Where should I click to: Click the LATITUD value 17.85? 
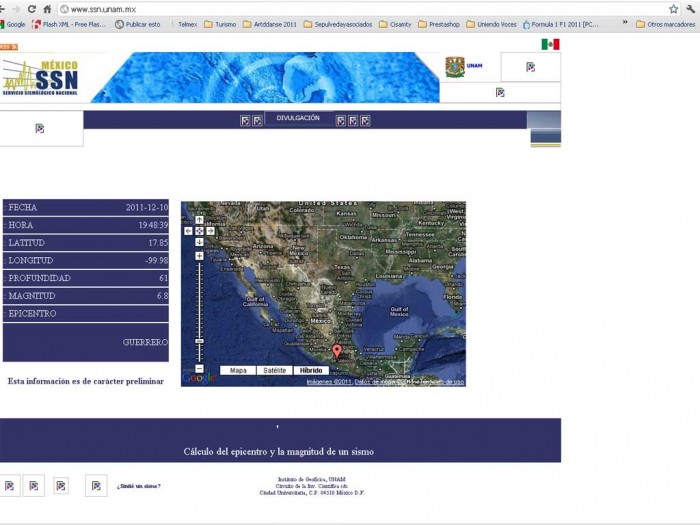pyautogui.click(x=158, y=243)
